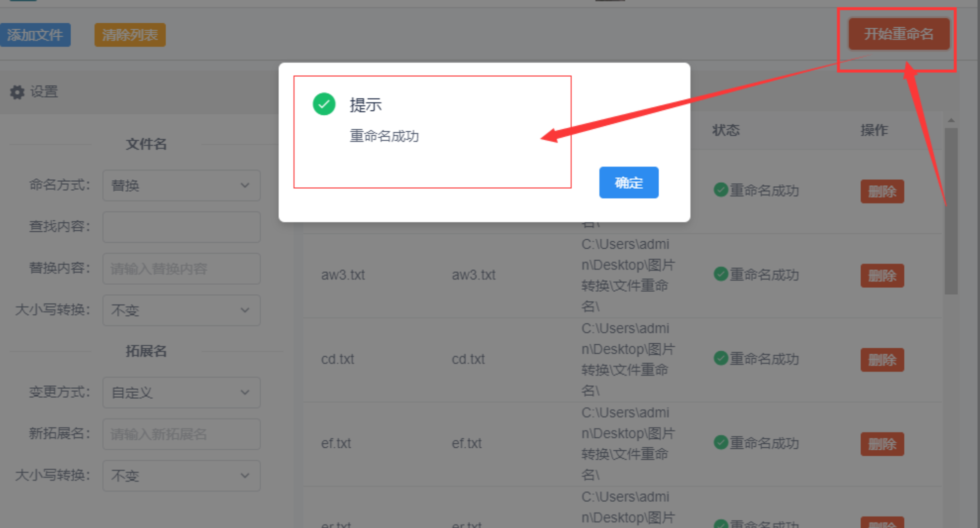Click the 查找内容 input field

(181, 227)
